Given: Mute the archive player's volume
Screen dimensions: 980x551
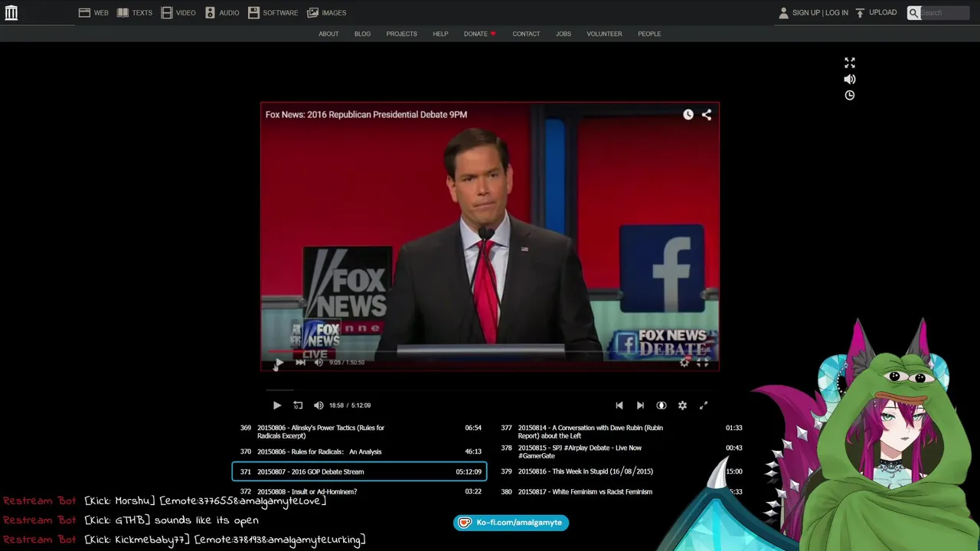Looking at the screenshot, I should click(318, 406).
